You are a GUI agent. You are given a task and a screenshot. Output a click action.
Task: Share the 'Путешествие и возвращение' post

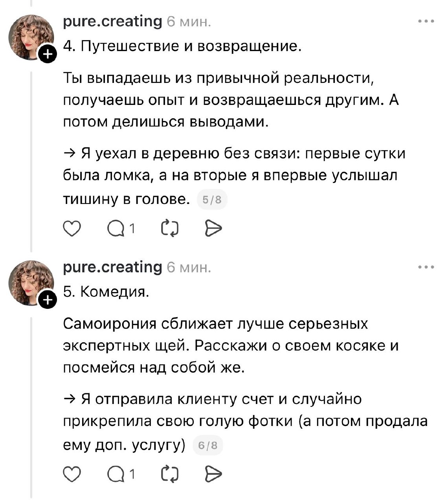click(214, 228)
